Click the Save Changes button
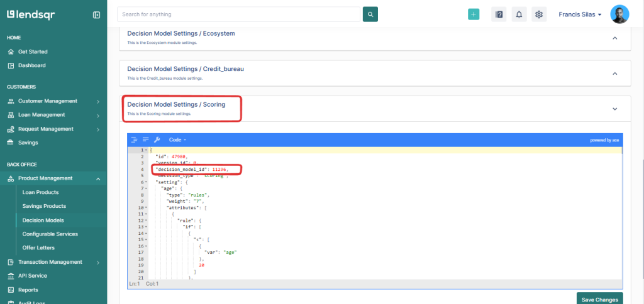 (599, 299)
